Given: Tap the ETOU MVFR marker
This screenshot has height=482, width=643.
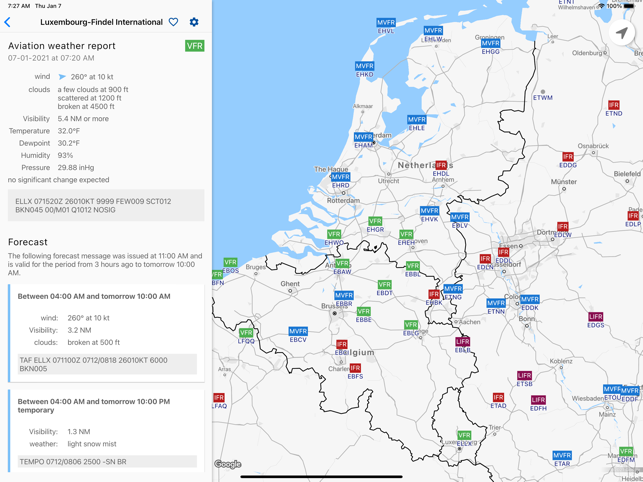Looking at the screenshot, I should pos(612,389).
